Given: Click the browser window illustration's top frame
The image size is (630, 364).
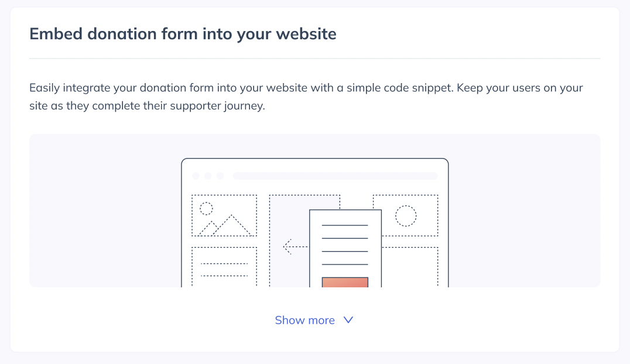Looking at the screenshot, I should point(315,159).
